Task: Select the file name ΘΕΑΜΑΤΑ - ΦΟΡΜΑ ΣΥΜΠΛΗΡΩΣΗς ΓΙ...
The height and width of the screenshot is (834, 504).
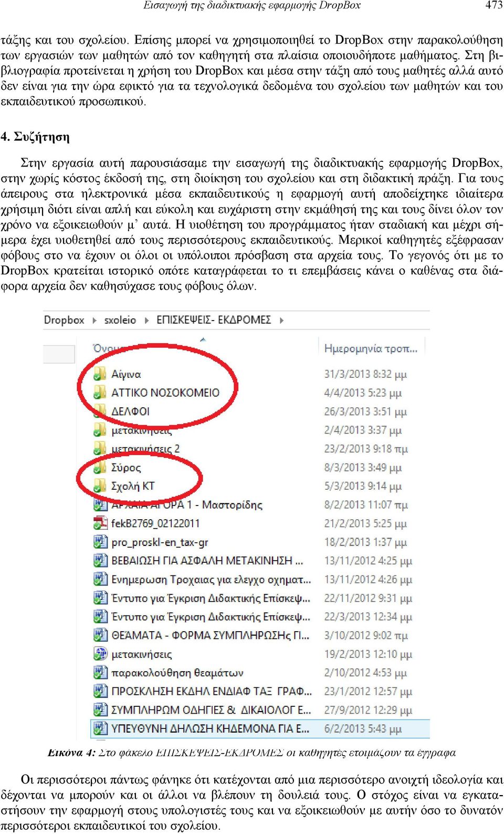Action: [x=210, y=635]
